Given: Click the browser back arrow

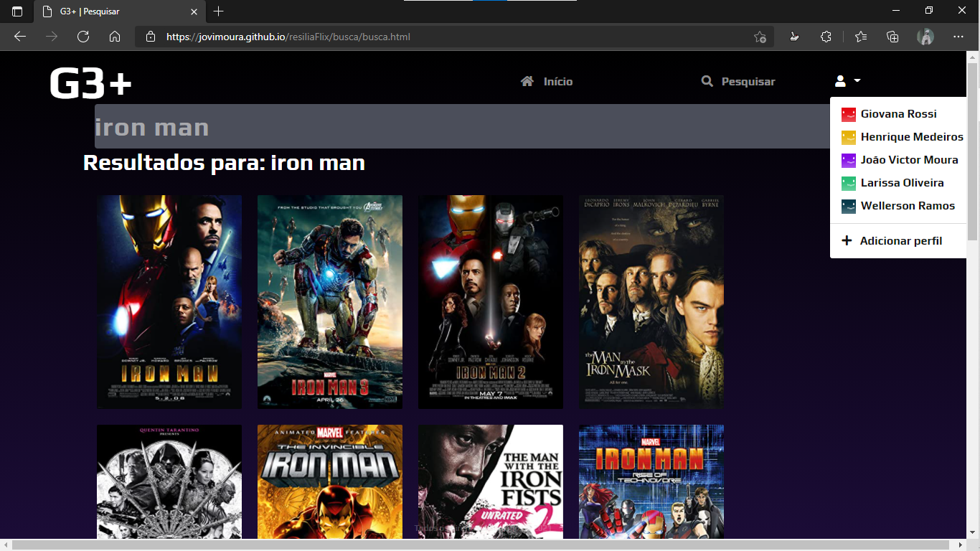Looking at the screenshot, I should [x=20, y=37].
